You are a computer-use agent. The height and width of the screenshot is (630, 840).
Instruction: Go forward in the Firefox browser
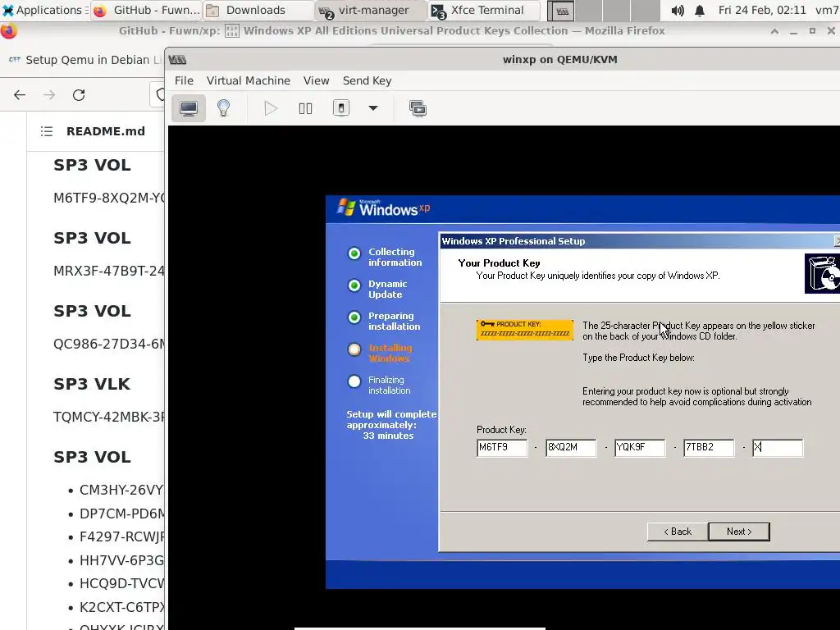(x=49, y=95)
